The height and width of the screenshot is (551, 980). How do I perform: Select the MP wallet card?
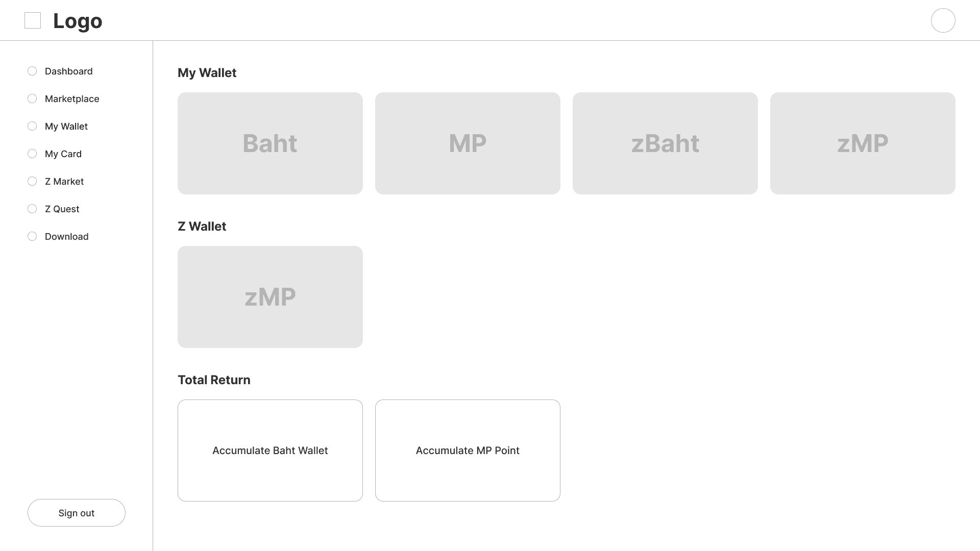(468, 143)
